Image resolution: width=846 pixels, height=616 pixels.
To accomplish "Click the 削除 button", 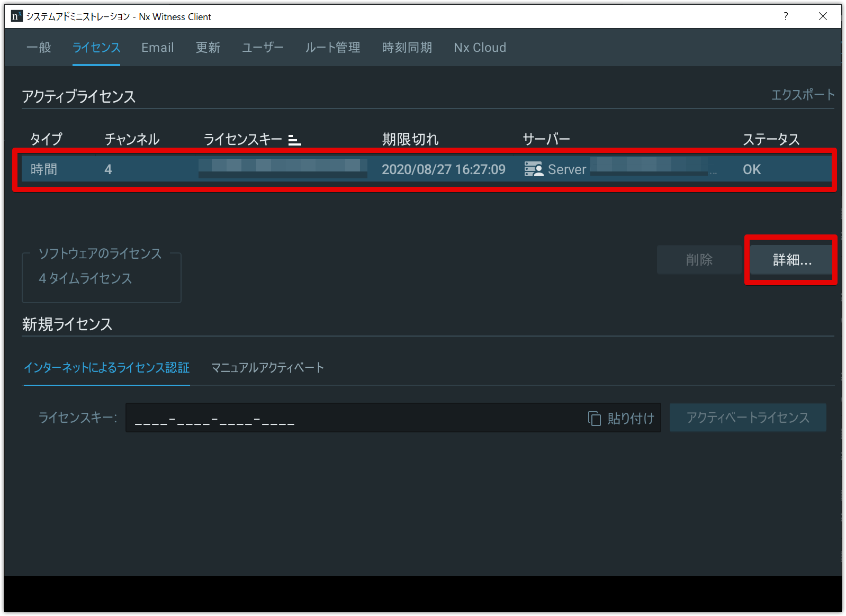I will pos(699,260).
